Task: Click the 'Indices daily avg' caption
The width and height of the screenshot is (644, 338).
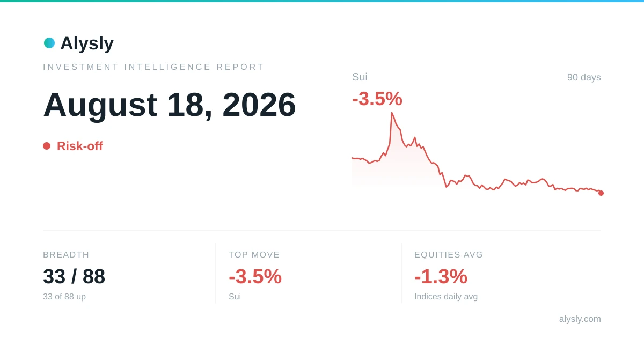Action: [x=446, y=297]
